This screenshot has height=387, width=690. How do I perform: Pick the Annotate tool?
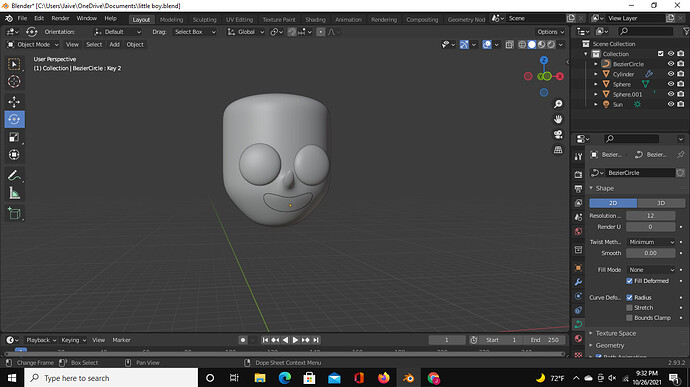click(14, 175)
